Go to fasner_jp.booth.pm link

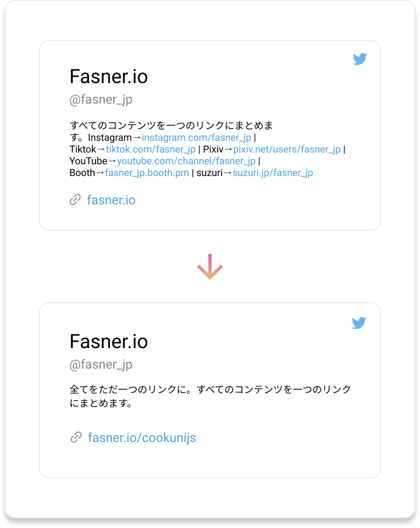click(x=147, y=173)
